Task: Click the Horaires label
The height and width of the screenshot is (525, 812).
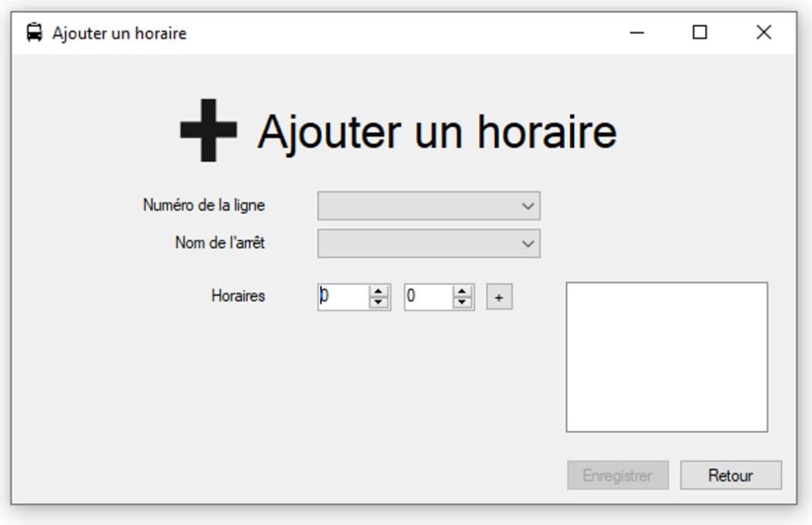Action: pos(238,296)
